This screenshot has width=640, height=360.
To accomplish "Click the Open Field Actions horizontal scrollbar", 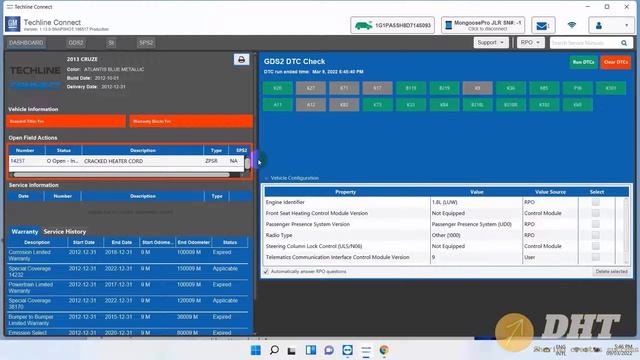I will pos(122,175).
